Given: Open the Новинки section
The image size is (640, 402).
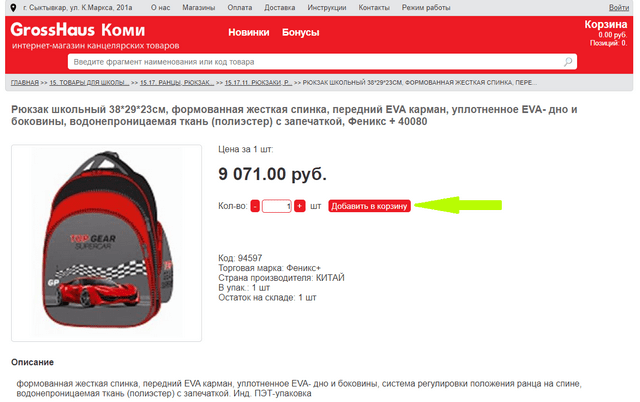Looking at the screenshot, I should [x=249, y=32].
